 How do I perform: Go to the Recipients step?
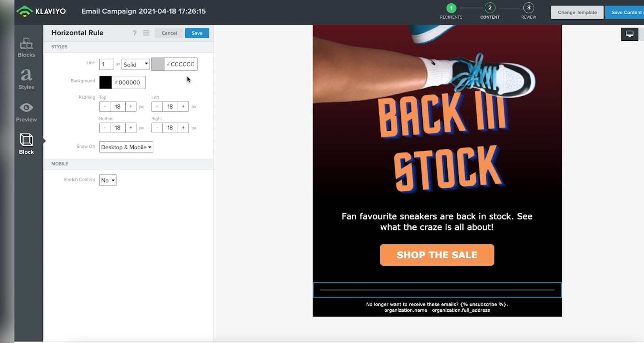click(x=451, y=11)
